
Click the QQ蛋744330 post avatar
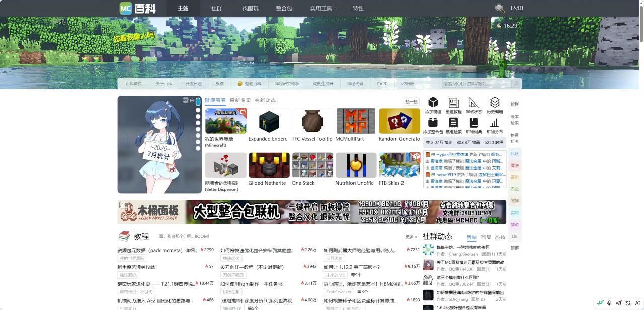(428, 265)
